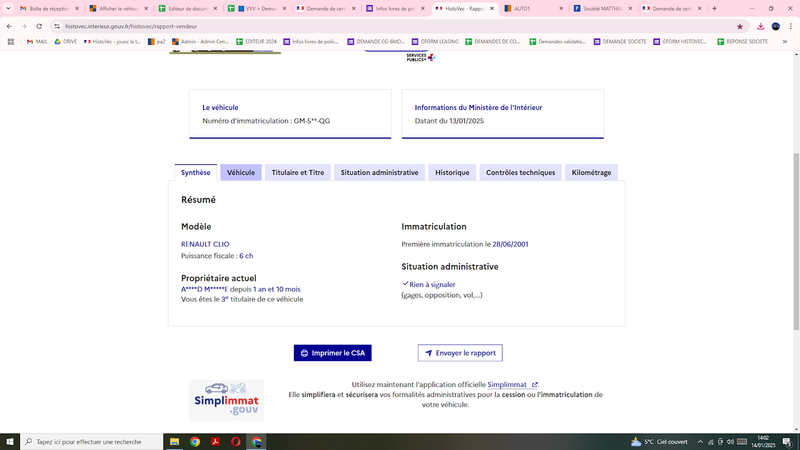
Task: Open volume control in system tray
Action: 730,442
